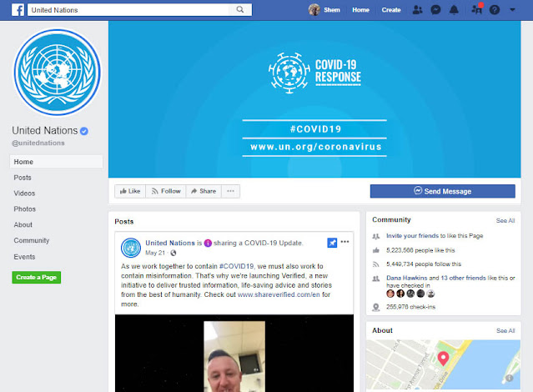
Task: Open the www.shareverified.com/en link
Action: point(279,294)
